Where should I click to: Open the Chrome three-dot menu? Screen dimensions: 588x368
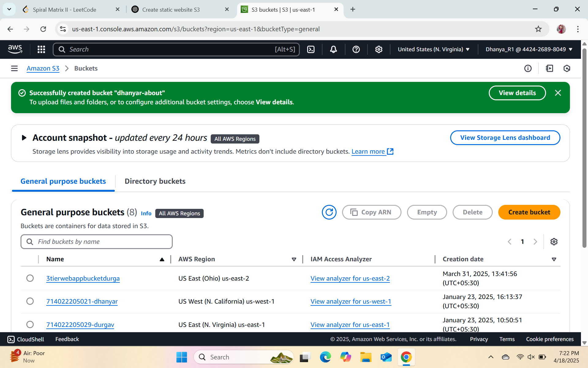pos(578,29)
